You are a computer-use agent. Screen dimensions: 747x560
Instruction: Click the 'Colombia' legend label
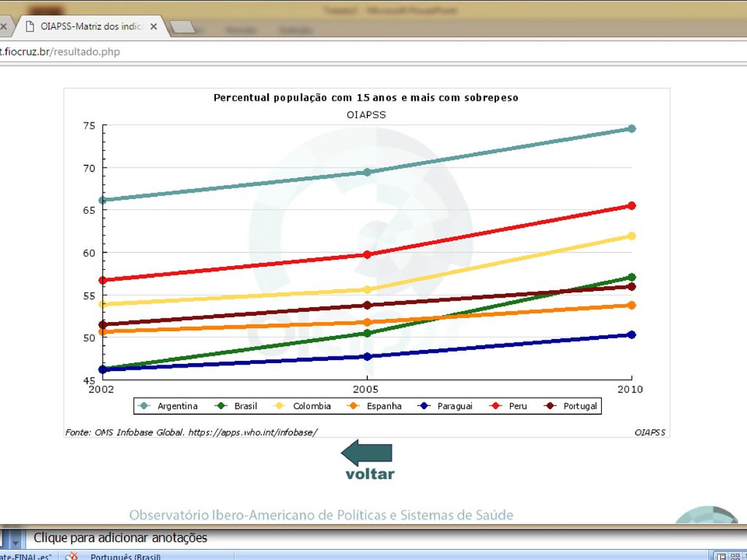click(x=311, y=406)
